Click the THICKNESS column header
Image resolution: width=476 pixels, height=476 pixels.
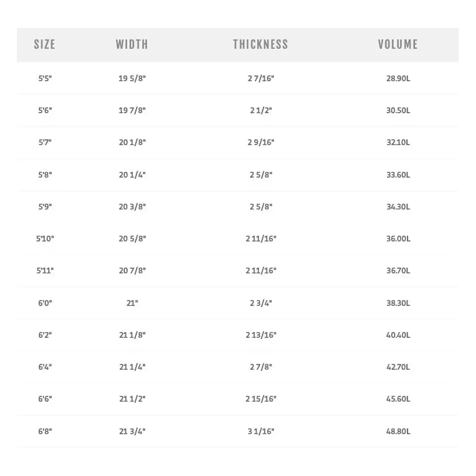[260, 44]
